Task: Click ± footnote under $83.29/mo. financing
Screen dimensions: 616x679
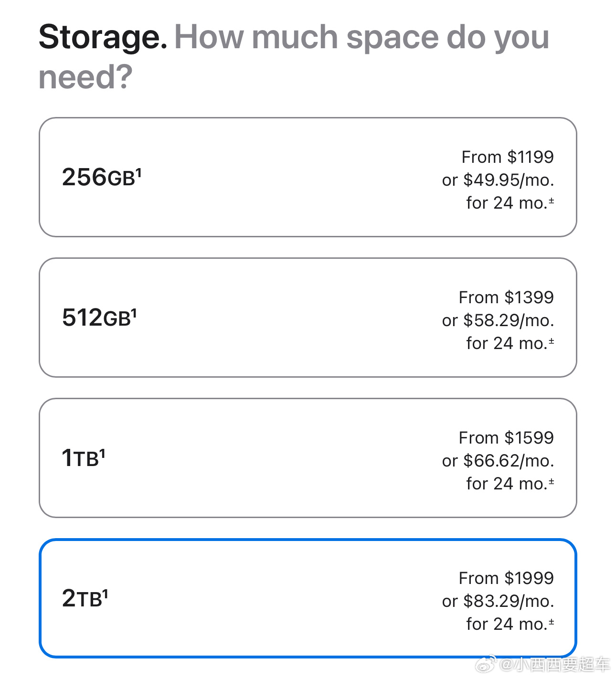Action: (x=552, y=622)
